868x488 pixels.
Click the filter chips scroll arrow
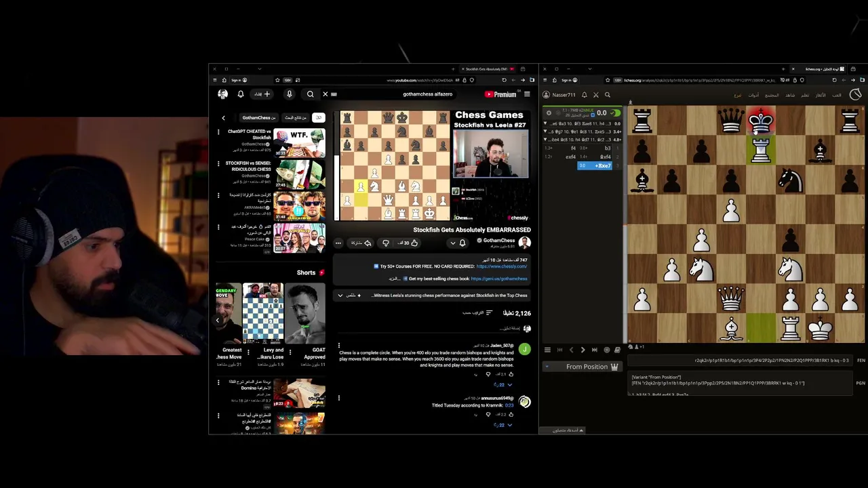[x=223, y=118]
